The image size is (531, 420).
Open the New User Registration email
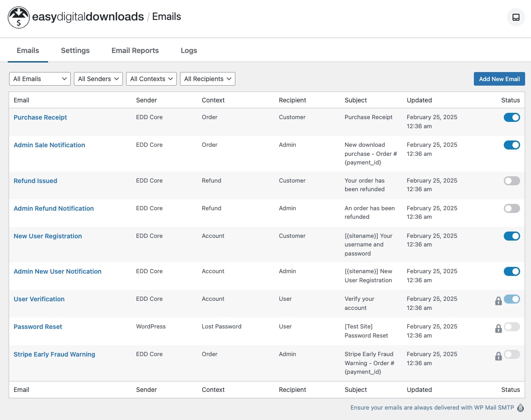(x=48, y=236)
